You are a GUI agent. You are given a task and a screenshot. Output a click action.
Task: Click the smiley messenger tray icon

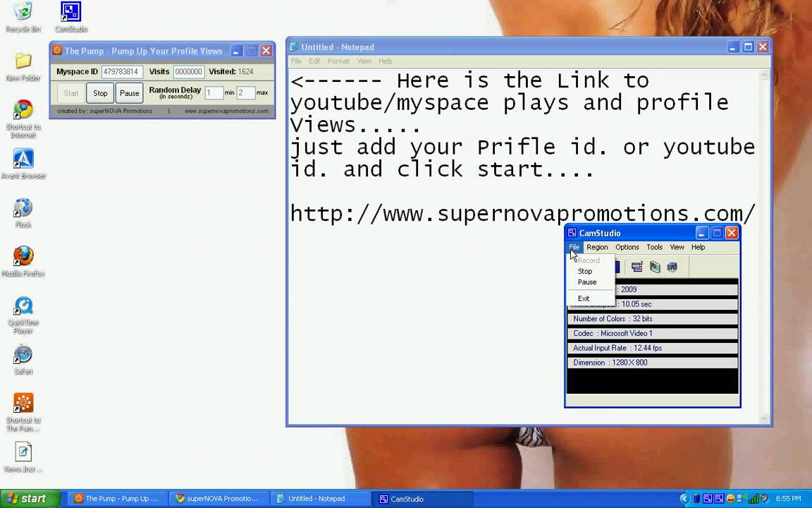[x=731, y=499]
